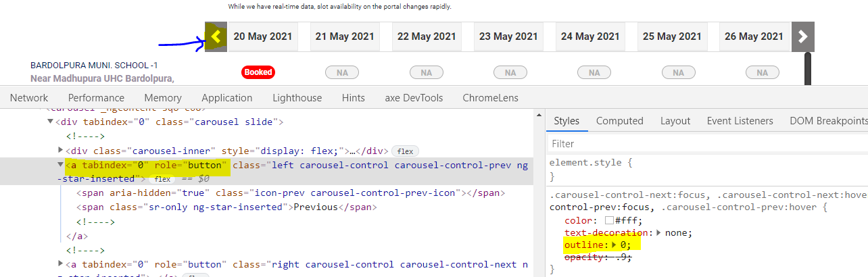
Task: Open the Performance DevTools tab
Action: pyautogui.click(x=96, y=98)
